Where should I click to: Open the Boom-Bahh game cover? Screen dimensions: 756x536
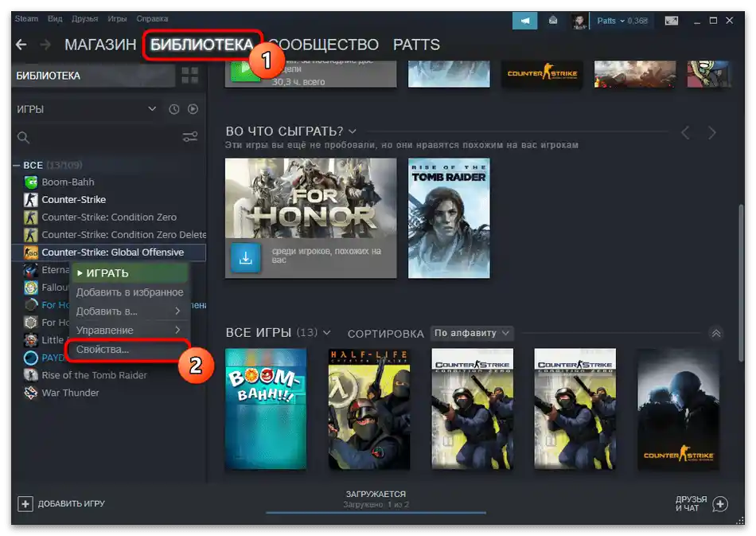tap(266, 409)
